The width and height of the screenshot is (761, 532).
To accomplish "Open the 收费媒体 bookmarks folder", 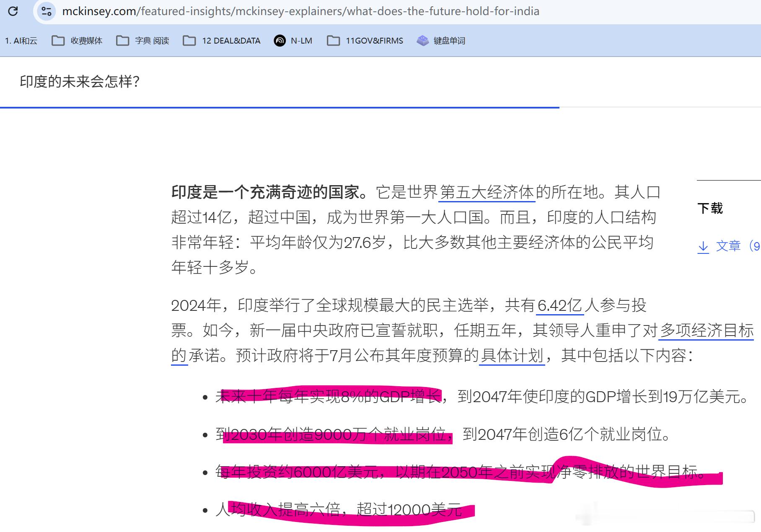I will coord(77,41).
